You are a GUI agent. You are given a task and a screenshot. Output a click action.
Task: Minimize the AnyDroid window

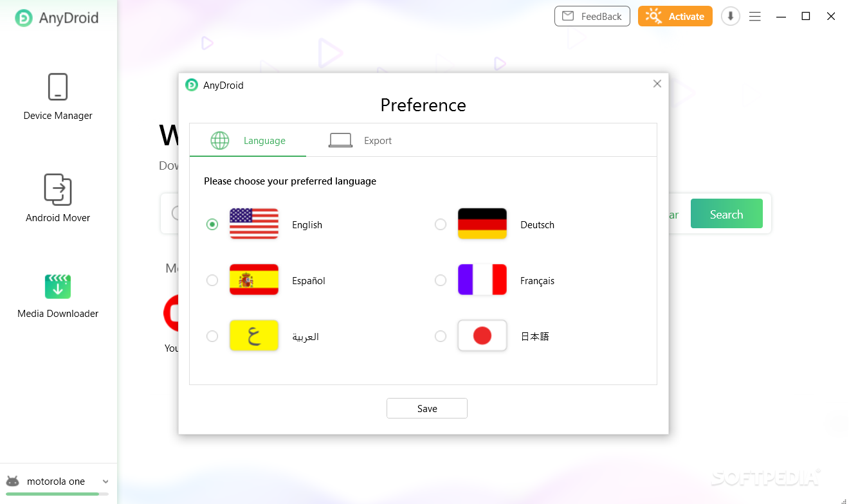point(781,17)
